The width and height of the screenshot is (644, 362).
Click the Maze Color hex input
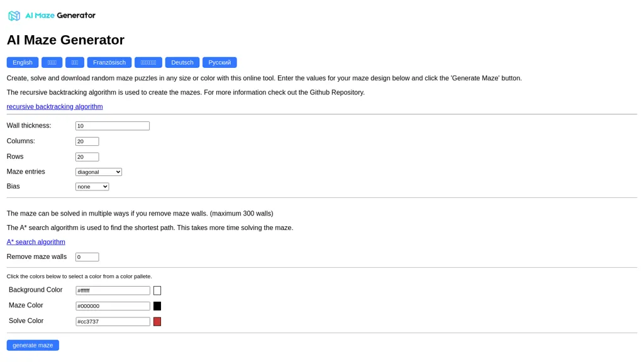click(x=113, y=306)
